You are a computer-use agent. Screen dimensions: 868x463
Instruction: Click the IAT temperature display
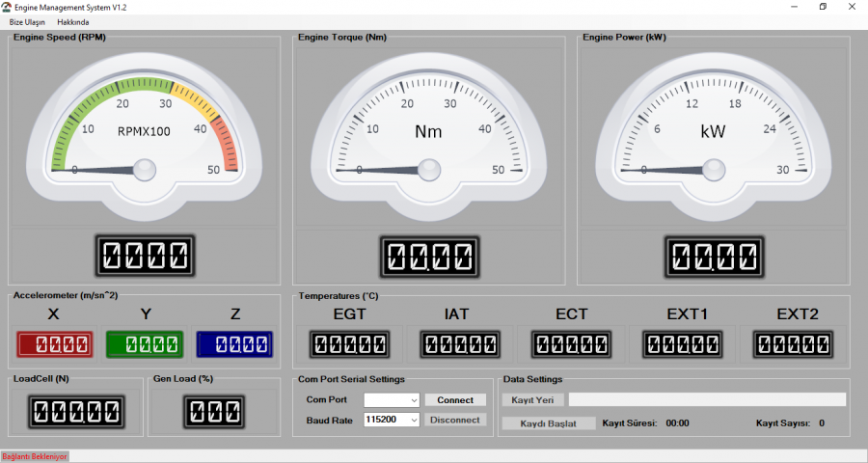(460, 344)
